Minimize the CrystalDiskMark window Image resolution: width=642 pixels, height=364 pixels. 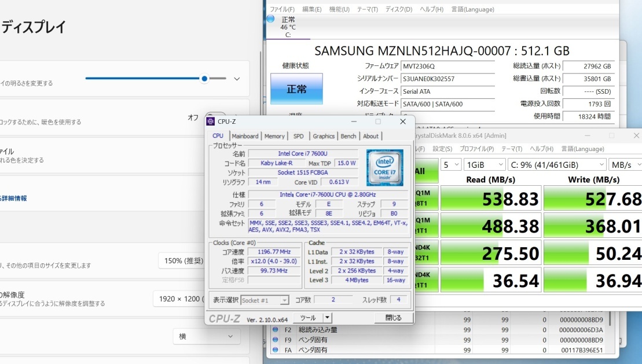tap(587, 135)
